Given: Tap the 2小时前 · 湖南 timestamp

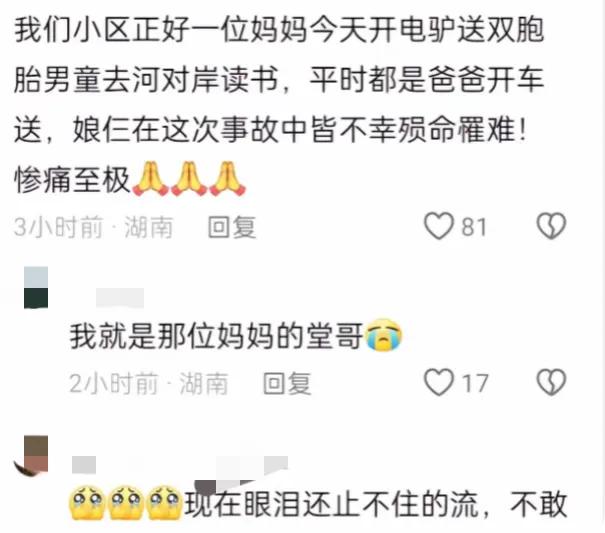Looking at the screenshot, I should pyautogui.click(x=149, y=384).
